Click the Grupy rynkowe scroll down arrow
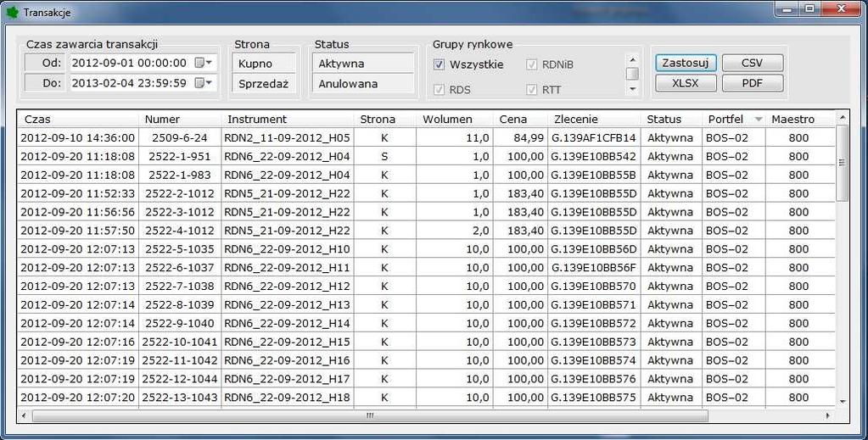This screenshot has width=868, height=440. (633, 89)
